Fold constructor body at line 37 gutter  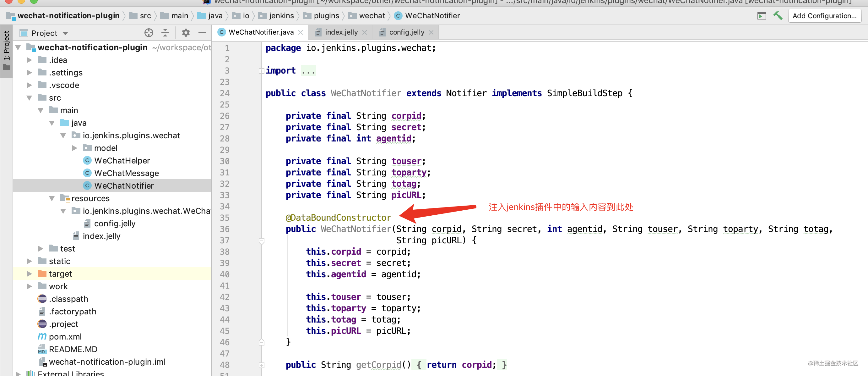[262, 241]
